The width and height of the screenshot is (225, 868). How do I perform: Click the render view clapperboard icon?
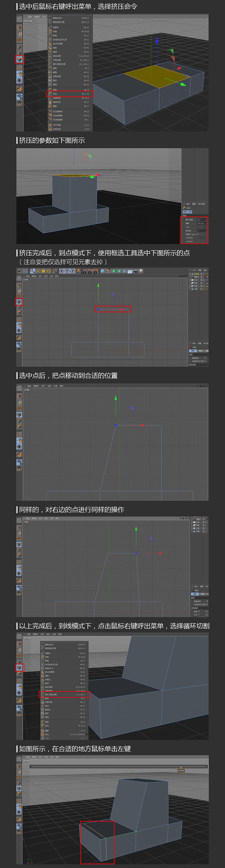(x=85, y=271)
